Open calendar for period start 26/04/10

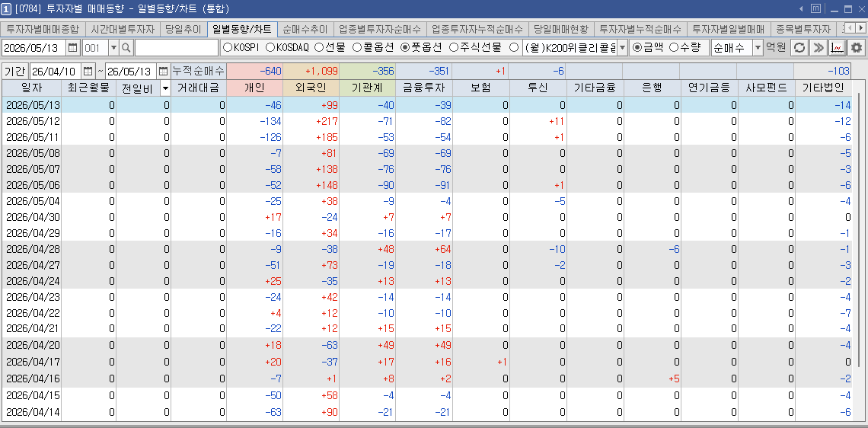(x=88, y=71)
